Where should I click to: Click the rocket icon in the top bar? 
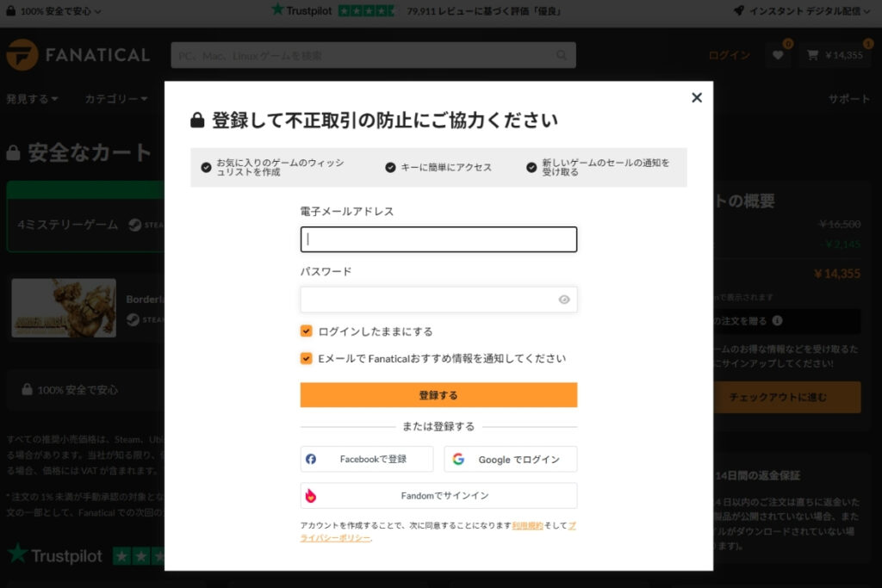(738, 10)
